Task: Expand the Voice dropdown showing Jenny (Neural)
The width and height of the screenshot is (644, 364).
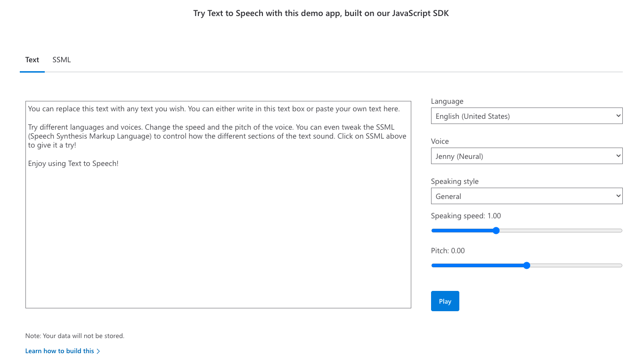Action: [526, 156]
